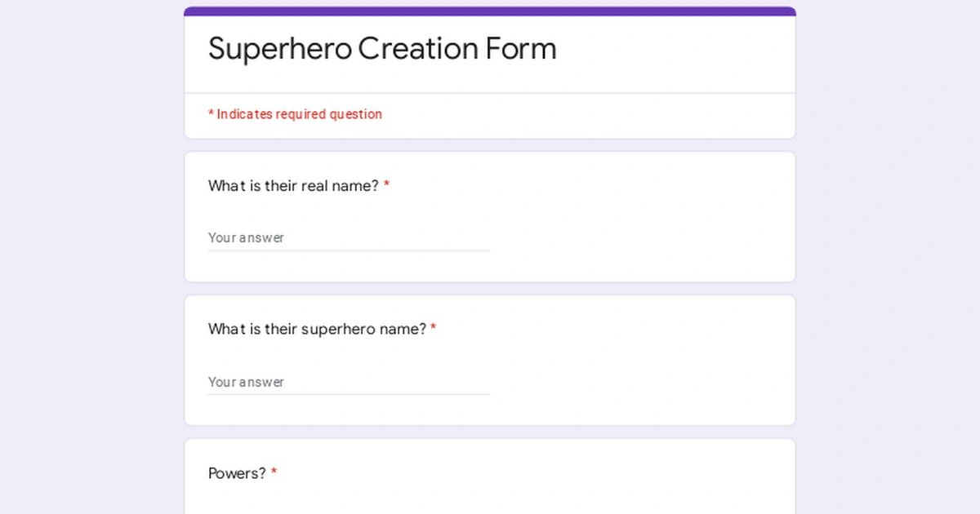Click the red asterisk beside Powers question

[274, 472]
